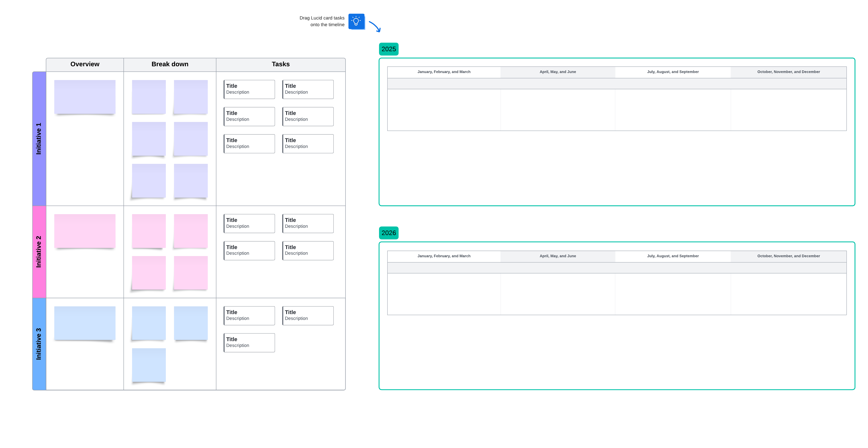Click the blue lightbulb tip icon

pos(356,22)
